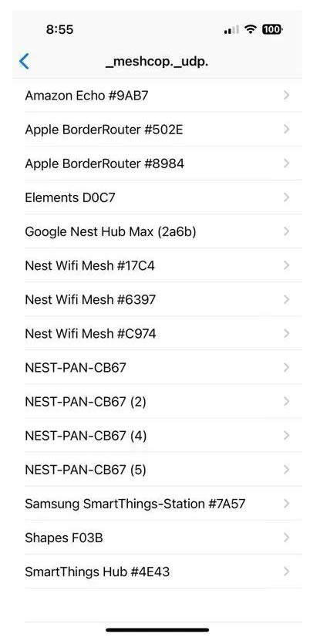The height and width of the screenshot is (644, 320).
Task: Open Nest Wifi Mesh #6397 details
Action: coord(163,299)
